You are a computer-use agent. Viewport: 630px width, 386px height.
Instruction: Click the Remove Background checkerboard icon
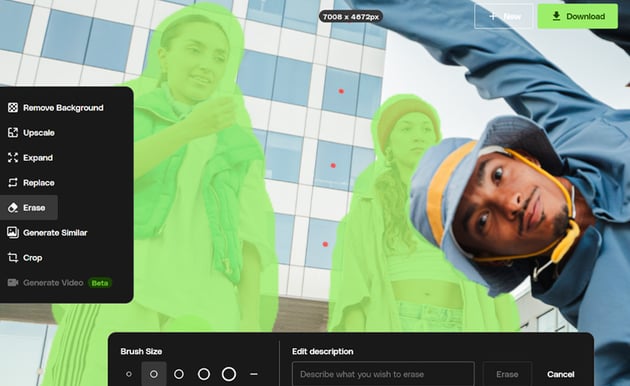pos(13,108)
